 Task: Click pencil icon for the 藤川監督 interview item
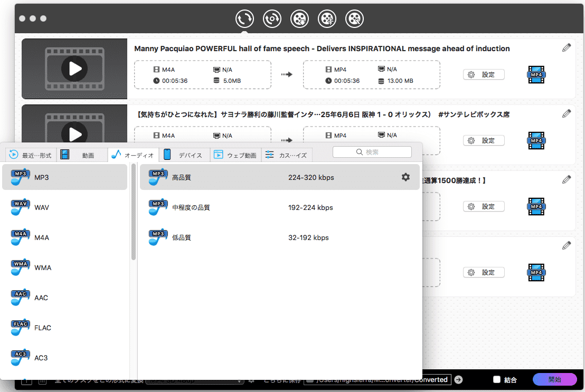(x=567, y=114)
